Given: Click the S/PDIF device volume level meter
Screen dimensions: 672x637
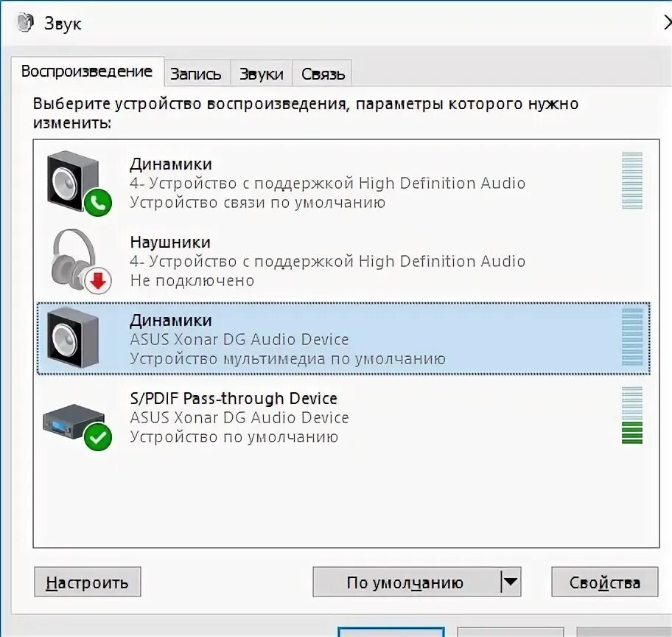Looking at the screenshot, I should point(632,415).
